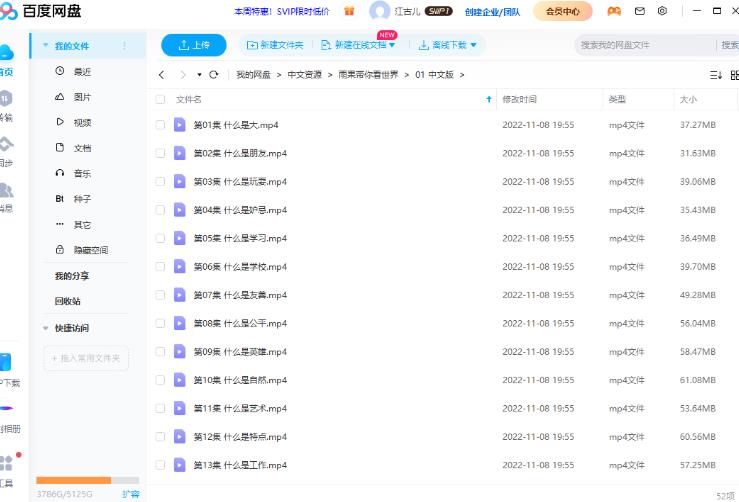739x502 pixels.
Task: Click the three-dot menu beside 我的文件
Action: [124, 46]
